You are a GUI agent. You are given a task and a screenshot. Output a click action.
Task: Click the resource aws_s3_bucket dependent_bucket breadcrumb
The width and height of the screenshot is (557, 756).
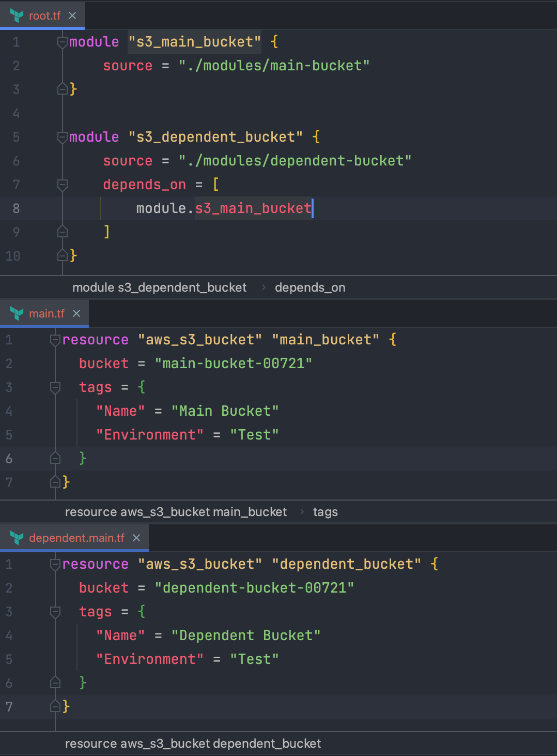tap(193, 743)
